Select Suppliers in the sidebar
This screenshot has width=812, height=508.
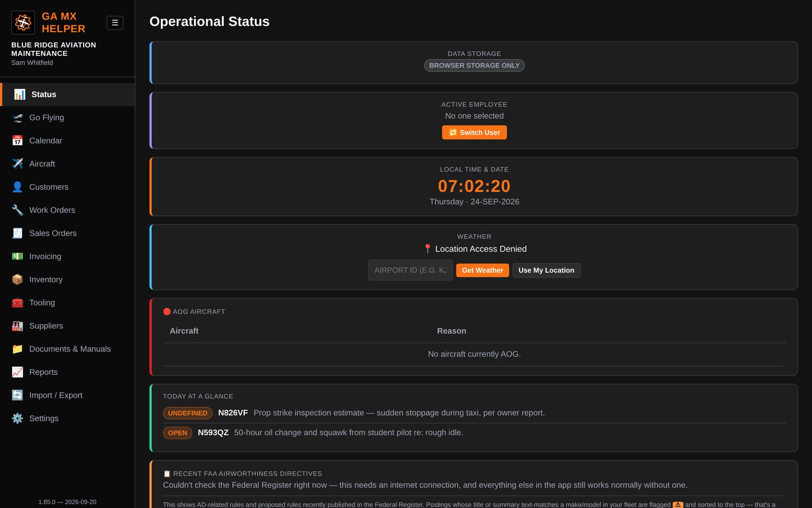pyautogui.click(x=67, y=326)
